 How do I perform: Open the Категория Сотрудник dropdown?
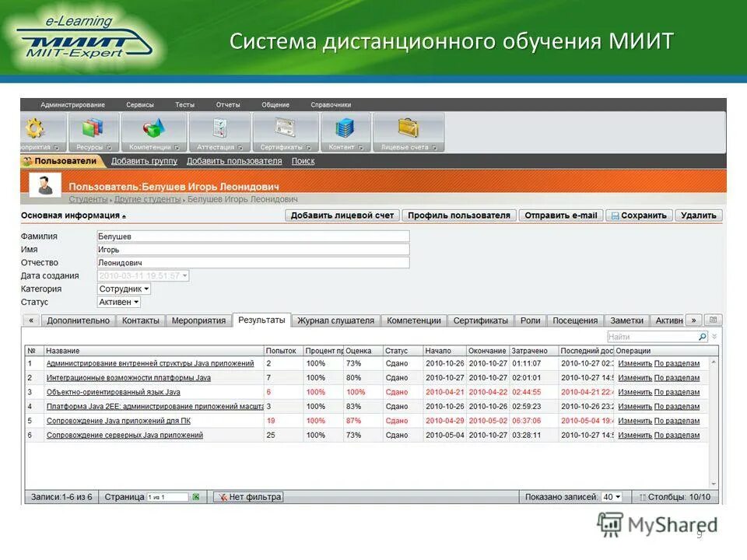pos(124,289)
